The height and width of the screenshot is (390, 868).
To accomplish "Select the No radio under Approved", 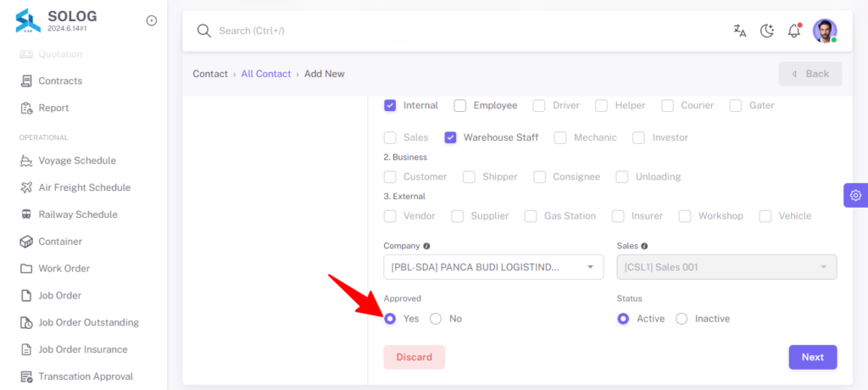I will pyautogui.click(x=436, y=319).
